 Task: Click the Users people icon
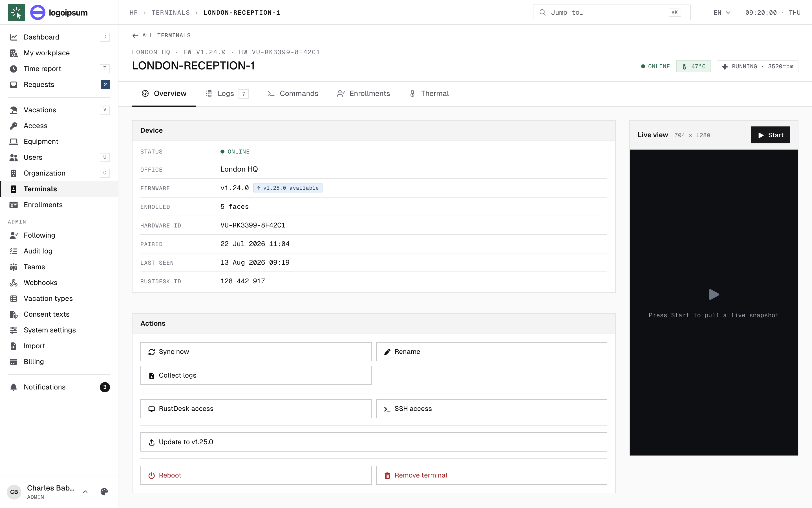coord(14,157)
